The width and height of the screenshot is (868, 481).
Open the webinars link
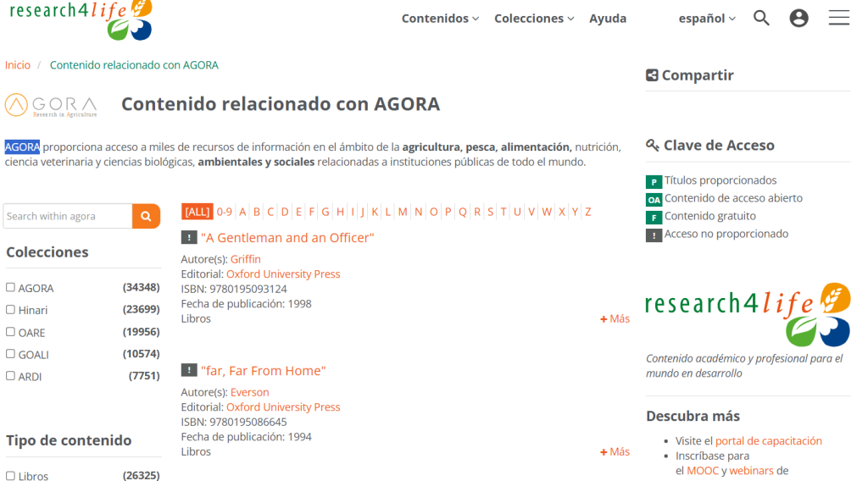pyautogui.click(x=751, y=471)
